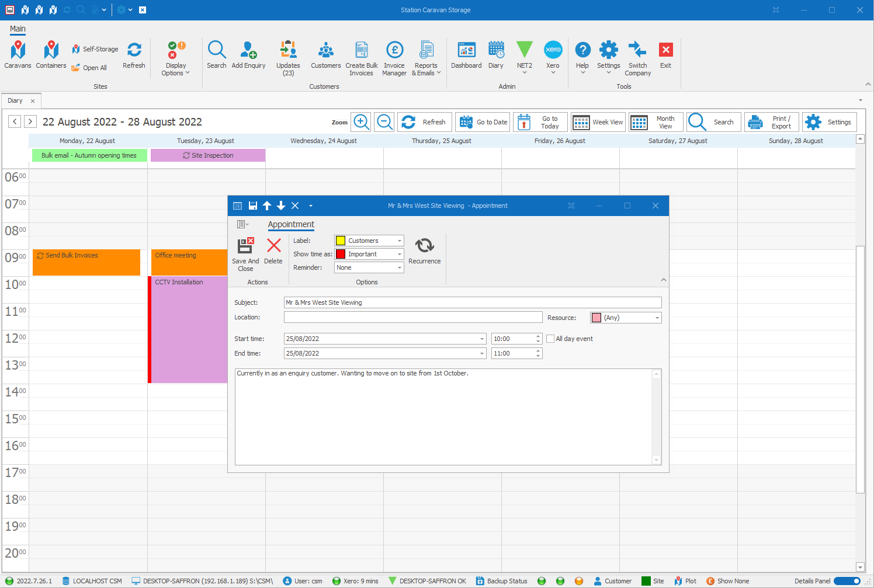Click Save And Close in appointment
Viewport: 874px width, 588px height.
coord(245,254)
